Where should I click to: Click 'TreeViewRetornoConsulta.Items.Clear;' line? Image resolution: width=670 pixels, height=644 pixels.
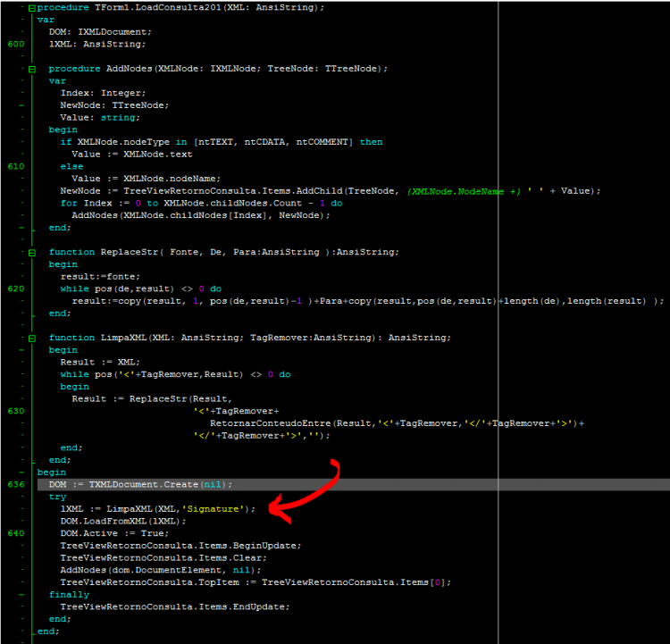tap(163, 558)
